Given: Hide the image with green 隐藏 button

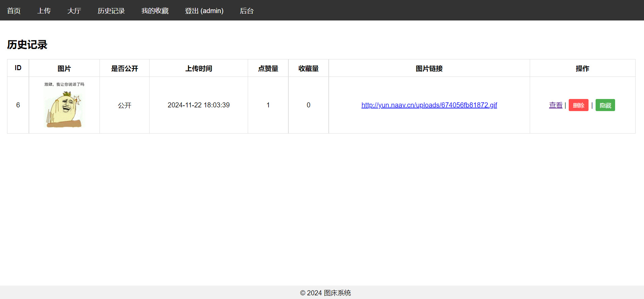Looking at the screenshot, I should click(x=605, y=105).
